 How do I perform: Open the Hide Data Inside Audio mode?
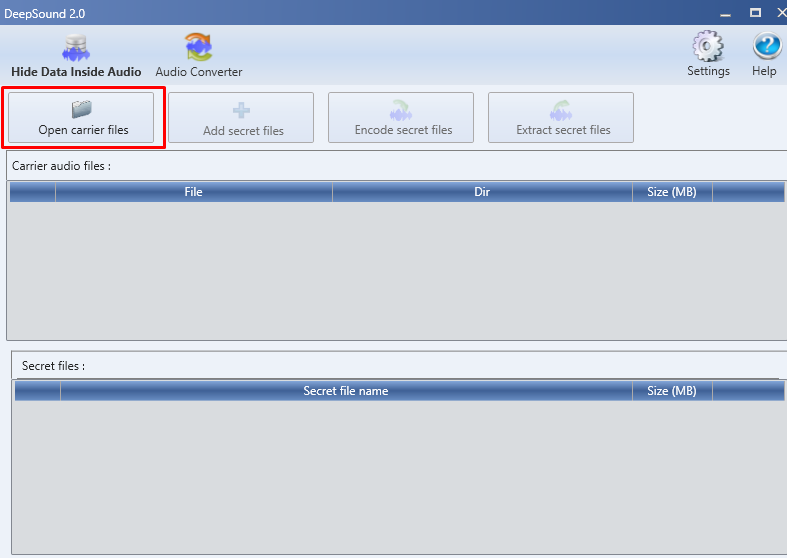tap(76, 56)
